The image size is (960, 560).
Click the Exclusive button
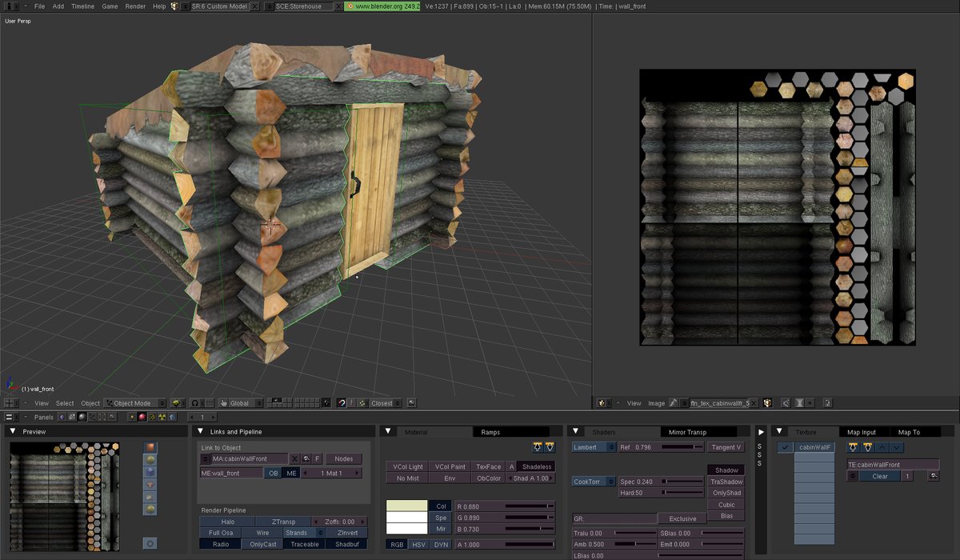click(x=682, y=518)
